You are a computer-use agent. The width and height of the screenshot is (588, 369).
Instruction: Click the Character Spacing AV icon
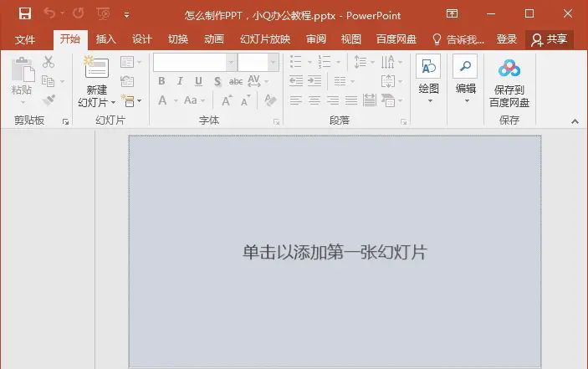pyautogui.click(x=254, y=81)
